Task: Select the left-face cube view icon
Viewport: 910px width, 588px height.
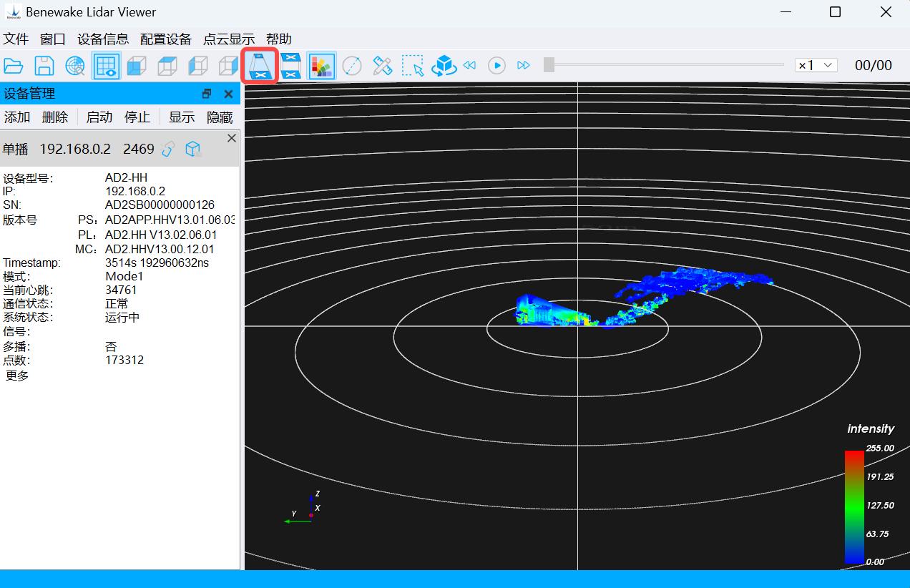Action: (198, 66)
